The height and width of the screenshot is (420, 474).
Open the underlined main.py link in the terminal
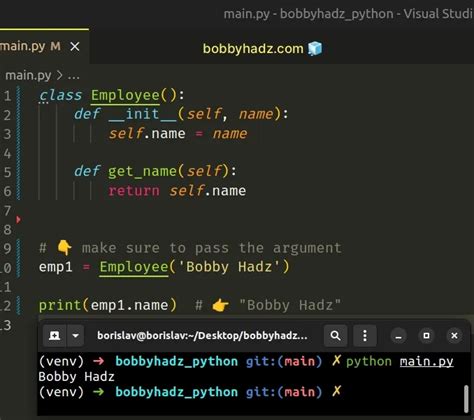tap(426, 361)
